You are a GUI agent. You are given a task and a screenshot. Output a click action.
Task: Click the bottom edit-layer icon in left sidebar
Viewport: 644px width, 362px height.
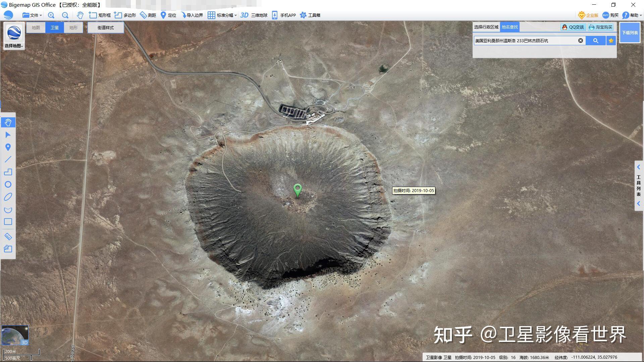pyautogui.click(x=8, y=249)
